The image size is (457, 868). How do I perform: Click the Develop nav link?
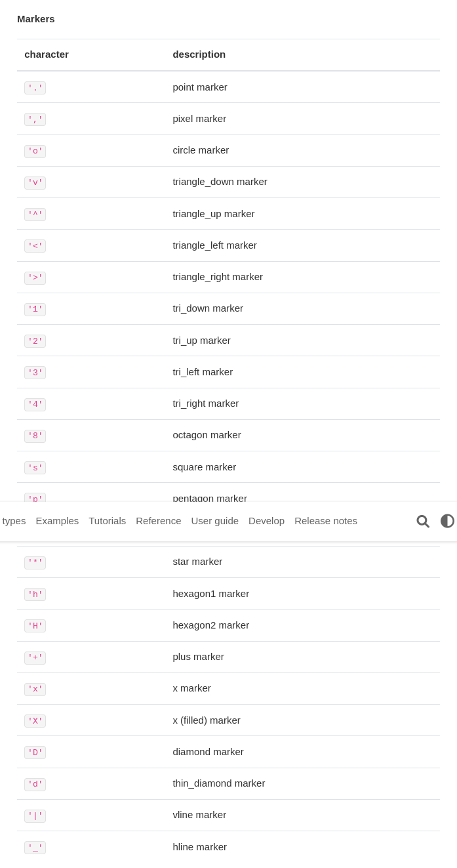266,521
